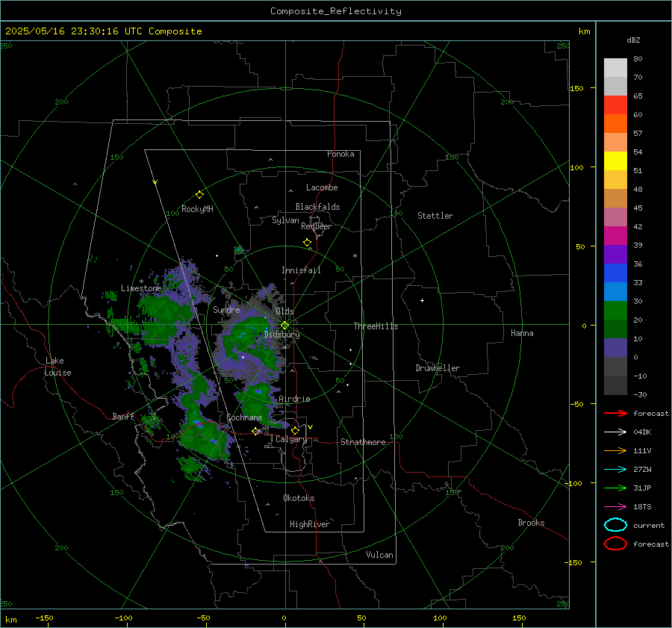The height and width of the screenshot is (628, 672).
Task: Click the yellow diamond marker above Calgary label
Action: click(x=295, y=430)
